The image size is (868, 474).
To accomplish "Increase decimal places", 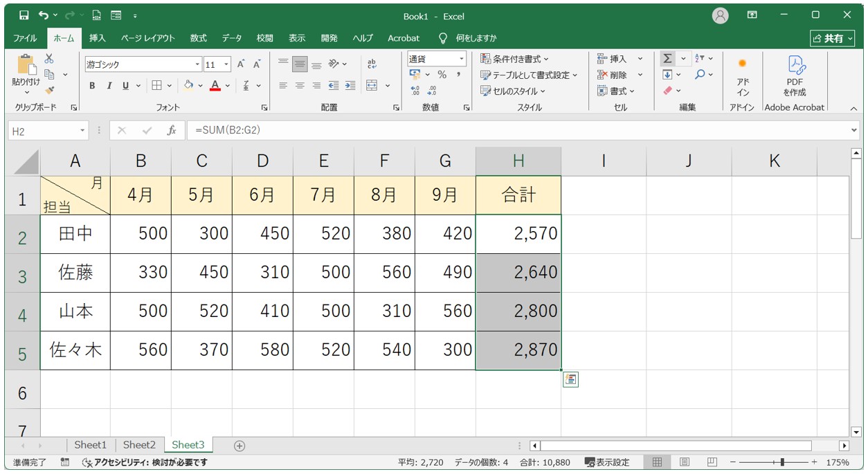I will click(x=415, y=91).
